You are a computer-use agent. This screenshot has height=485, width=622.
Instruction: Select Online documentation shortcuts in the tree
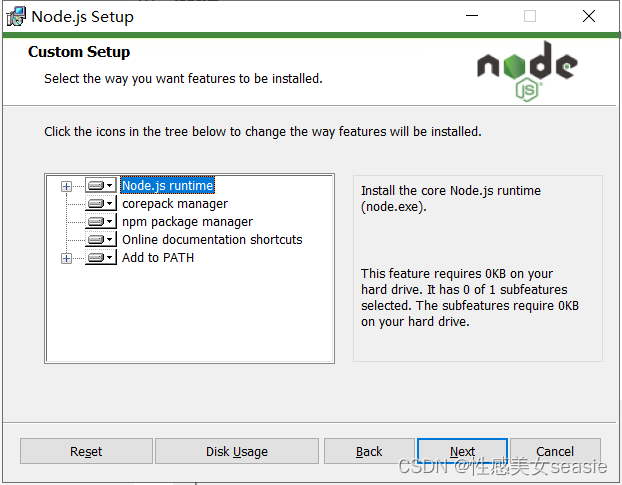pyautogui.click(x=212, y=240)
